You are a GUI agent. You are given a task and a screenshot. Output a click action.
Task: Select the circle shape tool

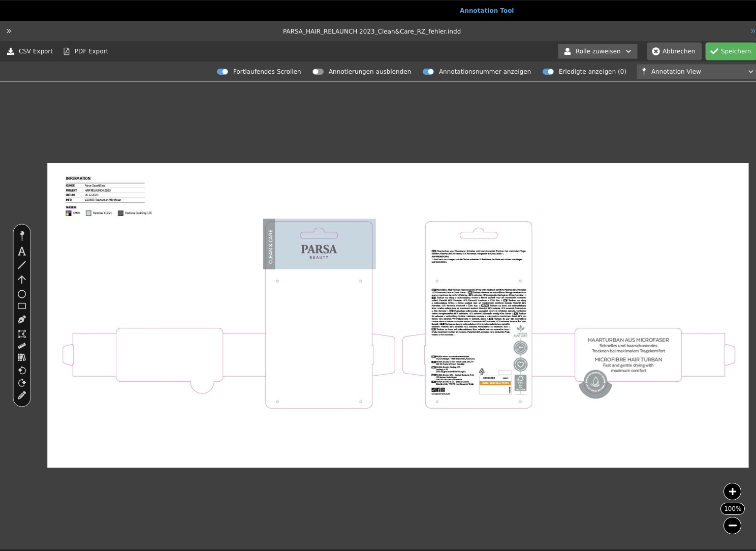22,294
